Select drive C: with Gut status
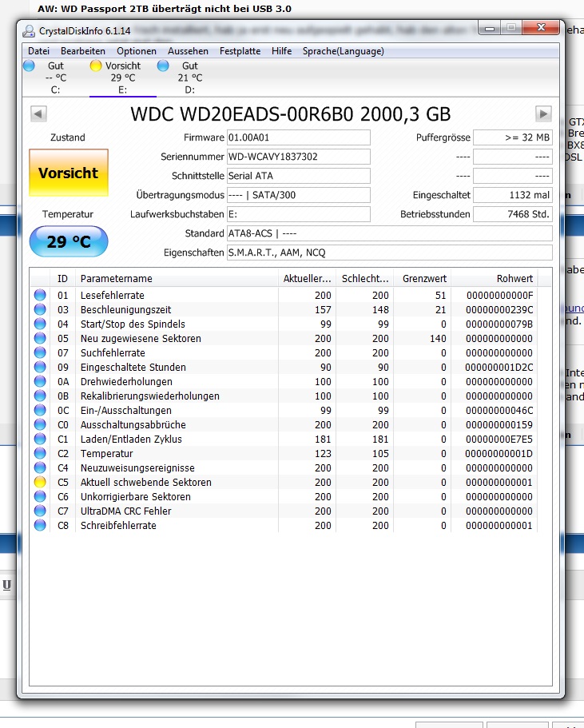The height and width of the screenshot is (728, 584). (x=56, y=78)
